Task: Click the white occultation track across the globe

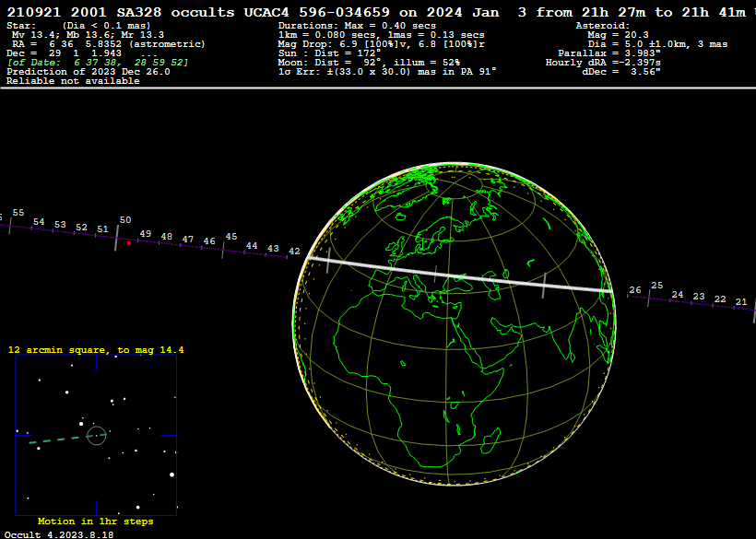Action: 460,275
